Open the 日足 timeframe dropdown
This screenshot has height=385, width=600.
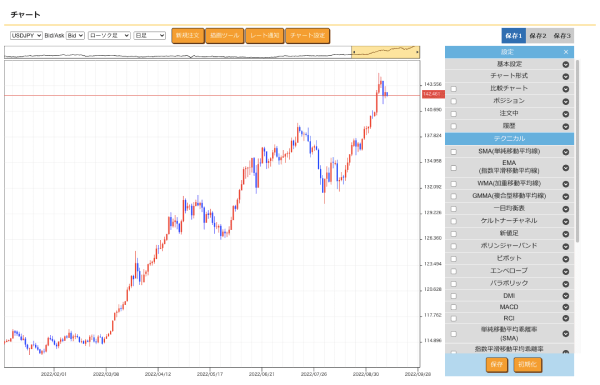149,36
